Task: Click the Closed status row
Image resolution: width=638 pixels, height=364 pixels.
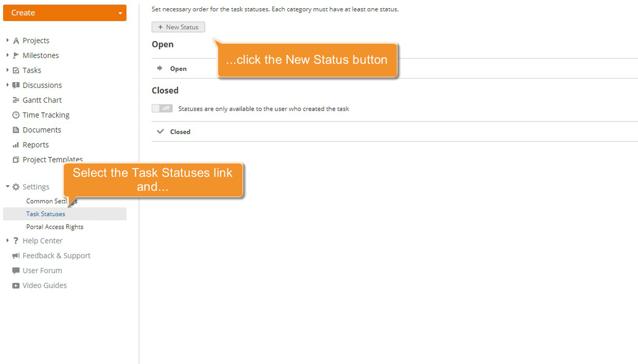Action: point(181,132)
